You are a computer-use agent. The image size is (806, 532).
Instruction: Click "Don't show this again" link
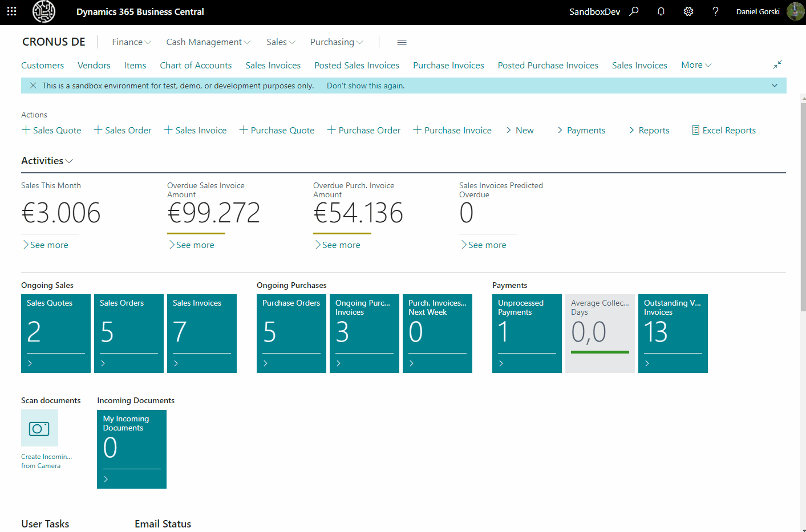tap(366, 86)
